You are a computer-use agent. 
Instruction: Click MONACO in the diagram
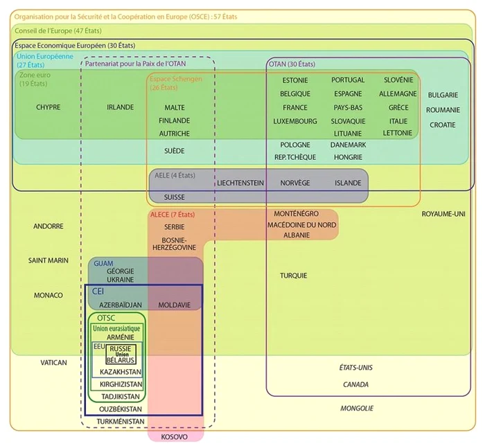tap(48, 295)
